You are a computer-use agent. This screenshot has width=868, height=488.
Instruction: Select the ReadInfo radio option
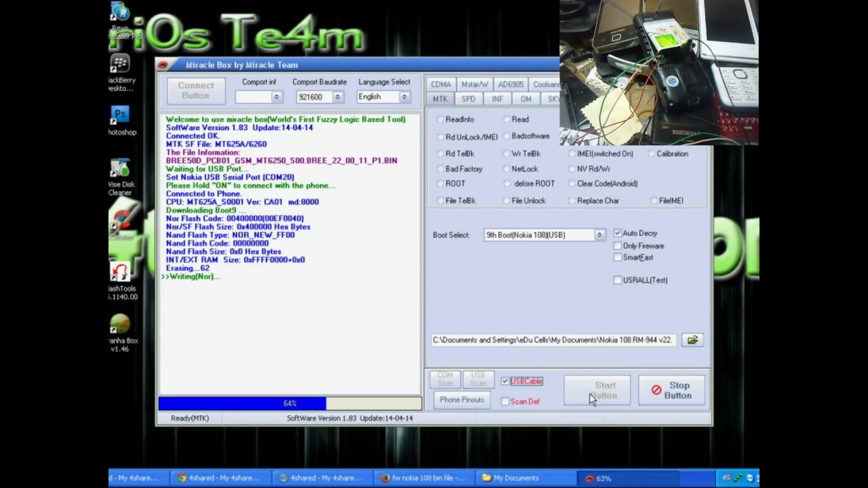pyautogui.click(x=456, y=119)
